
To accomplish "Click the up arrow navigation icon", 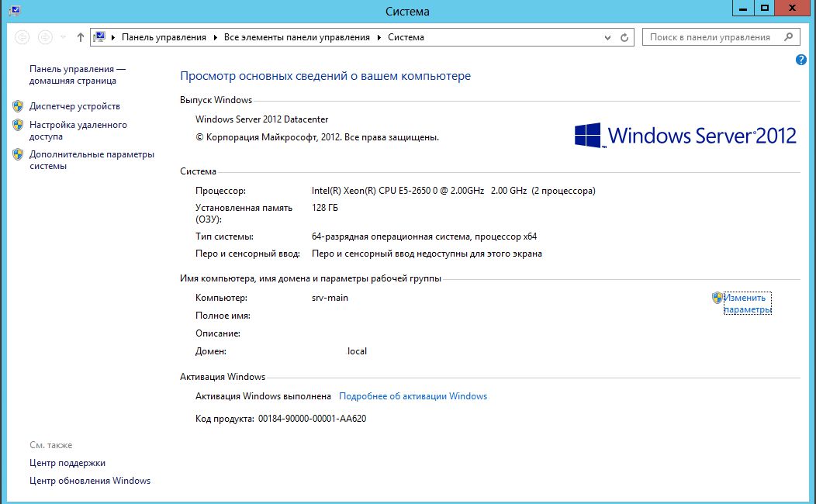I will tap(80, 37).
